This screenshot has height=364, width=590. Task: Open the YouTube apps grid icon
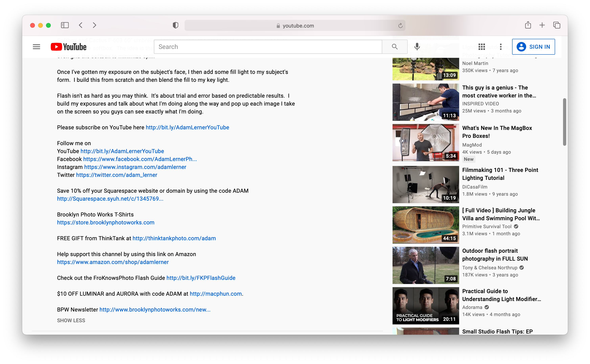482,47
